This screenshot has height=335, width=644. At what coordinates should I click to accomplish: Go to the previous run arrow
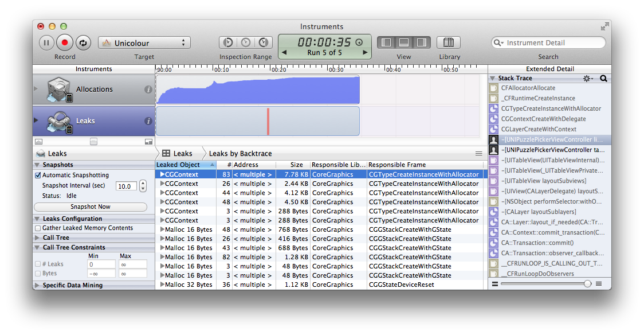[284, 53]
